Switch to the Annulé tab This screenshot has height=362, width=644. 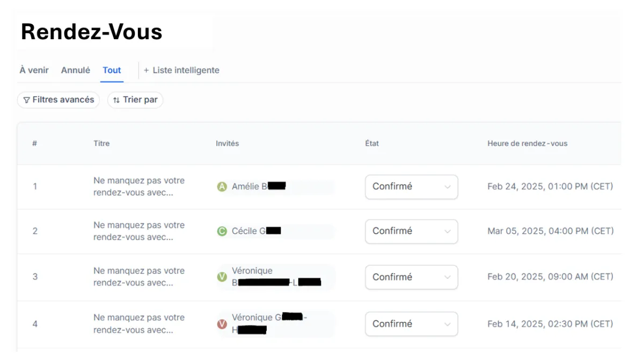76,70
